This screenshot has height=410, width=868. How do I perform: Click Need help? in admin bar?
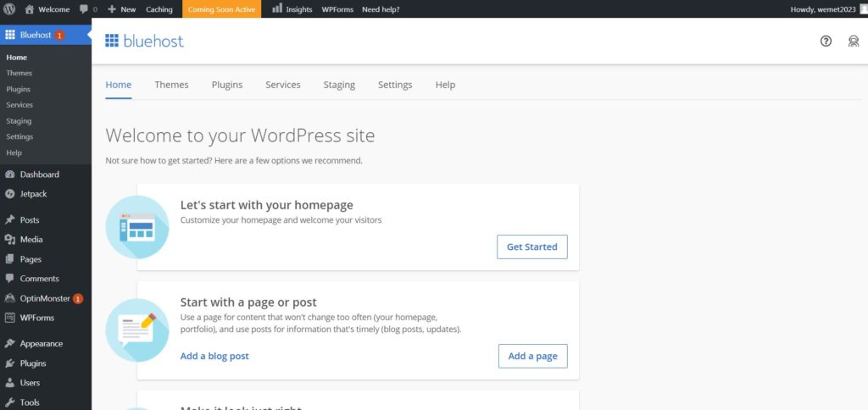click(381, 9)
